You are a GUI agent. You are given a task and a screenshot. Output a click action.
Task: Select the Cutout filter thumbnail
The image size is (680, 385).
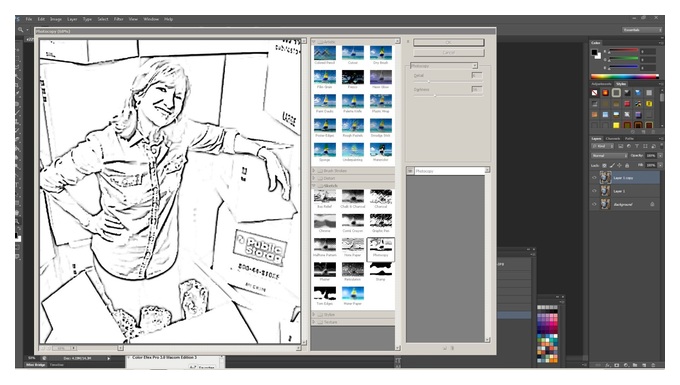click(353, 53)
